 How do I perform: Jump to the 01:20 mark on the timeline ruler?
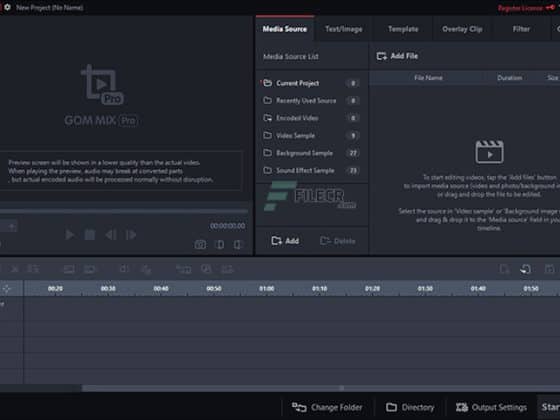point(372,289)
